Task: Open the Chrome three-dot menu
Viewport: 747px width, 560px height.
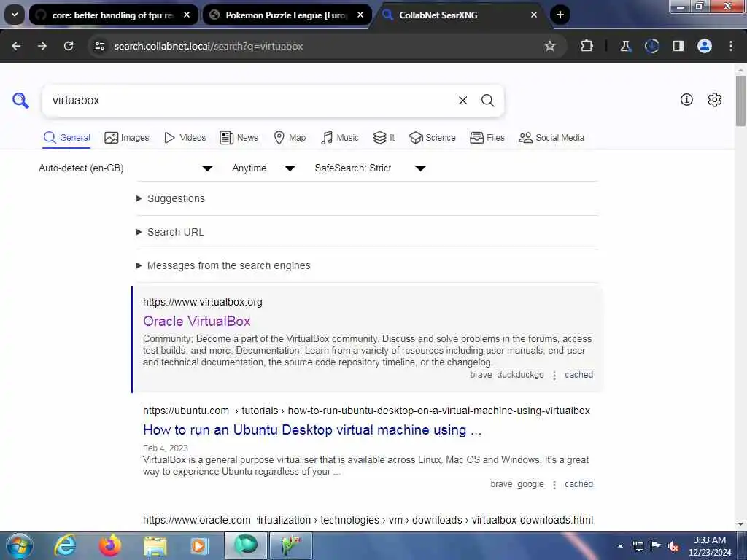Action: click(x=731, y=46)
